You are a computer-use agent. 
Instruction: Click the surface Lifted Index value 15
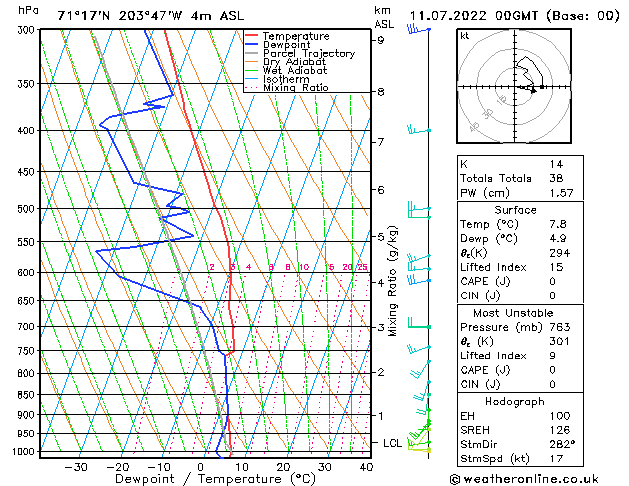point(556,267)
